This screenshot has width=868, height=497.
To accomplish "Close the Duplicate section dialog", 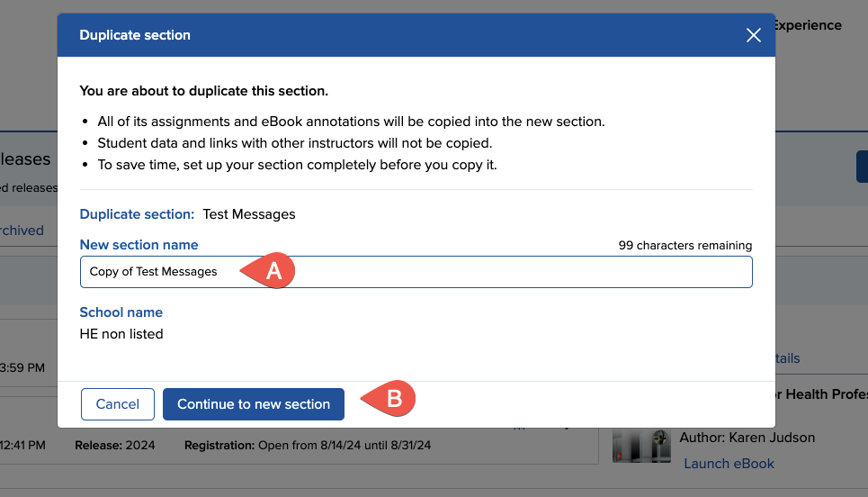I will pos(754,35).
